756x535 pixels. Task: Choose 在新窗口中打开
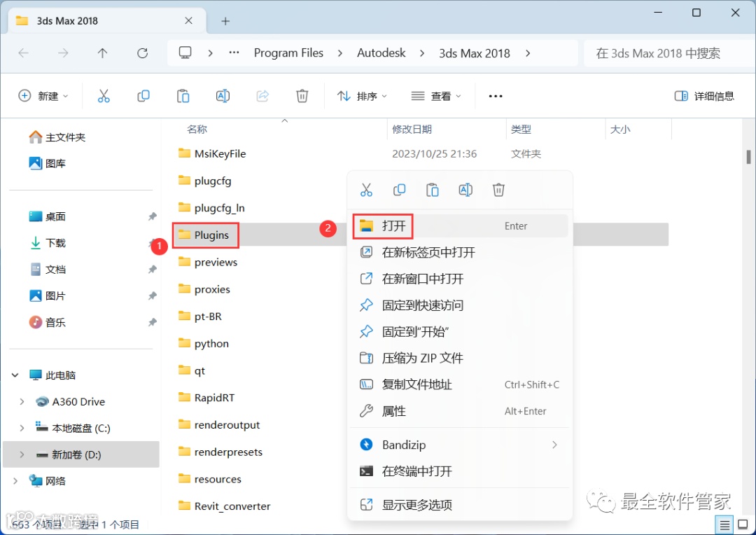pyautogui.click(x=459, y=279)
